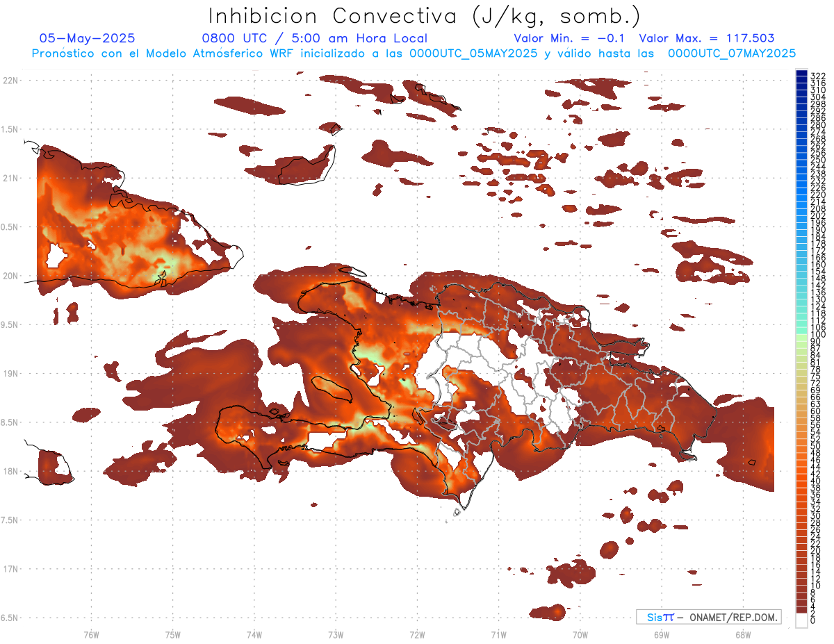Click the '73W' longitude label
This screenshot has height=644, width=834.
[336, 634]
